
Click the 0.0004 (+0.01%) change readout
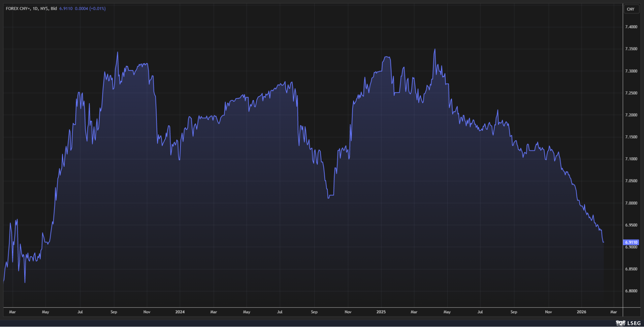[90, 9]
